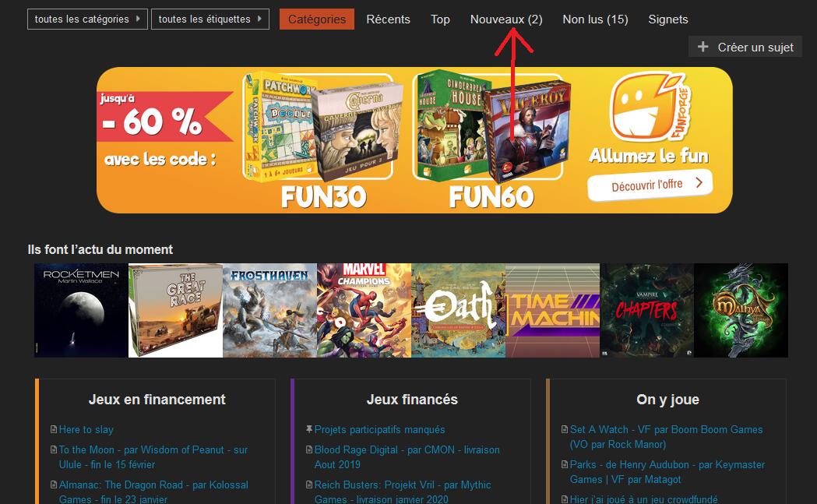The image size is (817, 504).
Task: Click the FUN30 promo code text
Action: (323, 198)
